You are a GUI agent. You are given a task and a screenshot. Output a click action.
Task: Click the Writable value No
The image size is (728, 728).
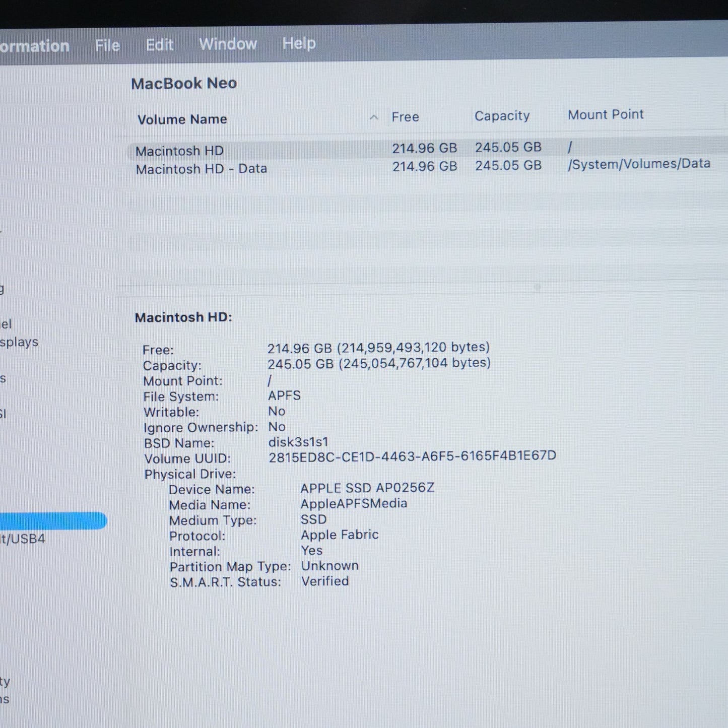277,411
